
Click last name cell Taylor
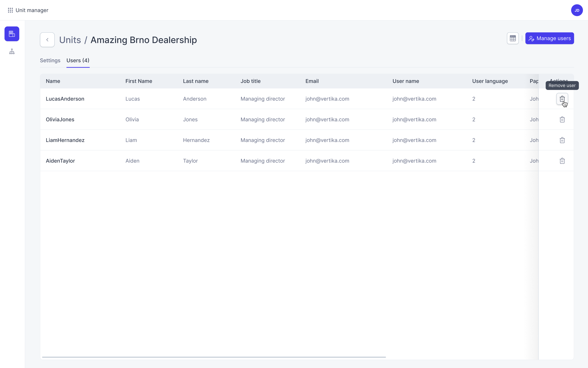tap(190, 161)
